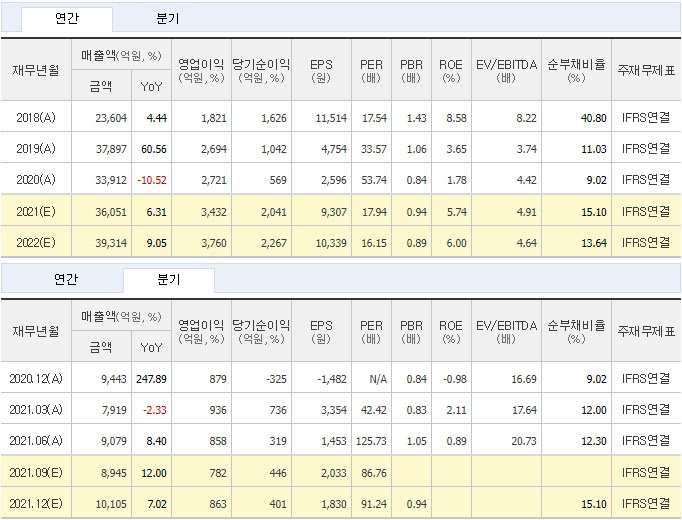Click the 주재무제표 header in lower table
The width and height of the screenshot is (682, 520).
pos(646,331)
